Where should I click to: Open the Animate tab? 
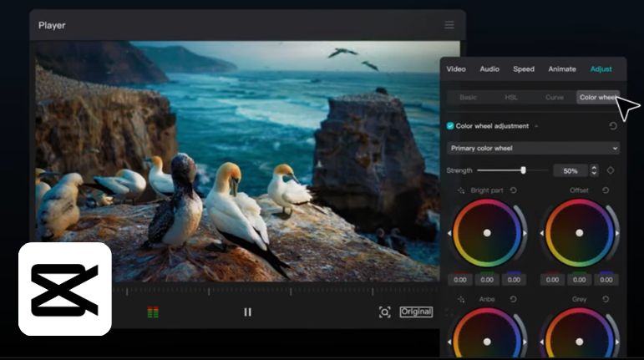(x=562, y=69)
